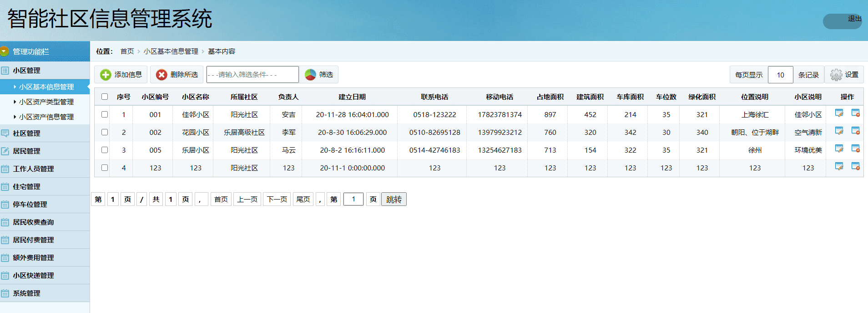Click the 小区编号 column header
The width and height of the screenshot is (868, 313).
pyautogui.click(x=155, y=97)
